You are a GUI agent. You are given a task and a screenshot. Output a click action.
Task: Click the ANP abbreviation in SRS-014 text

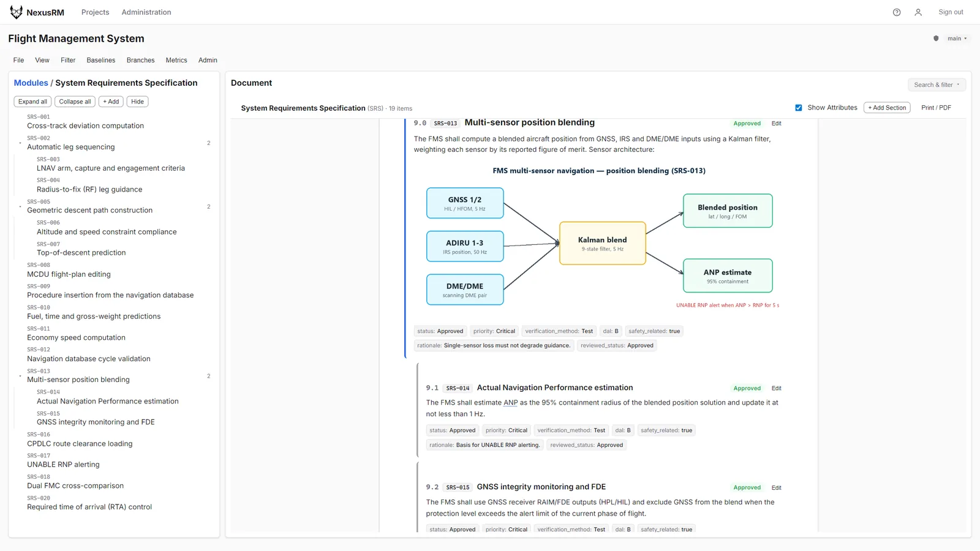coord(511,403)
